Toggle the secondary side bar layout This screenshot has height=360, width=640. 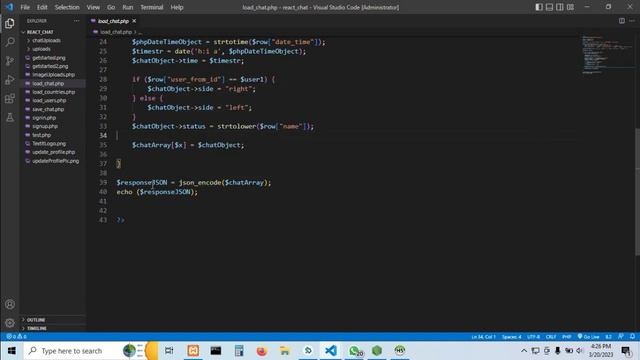(560, 7)
